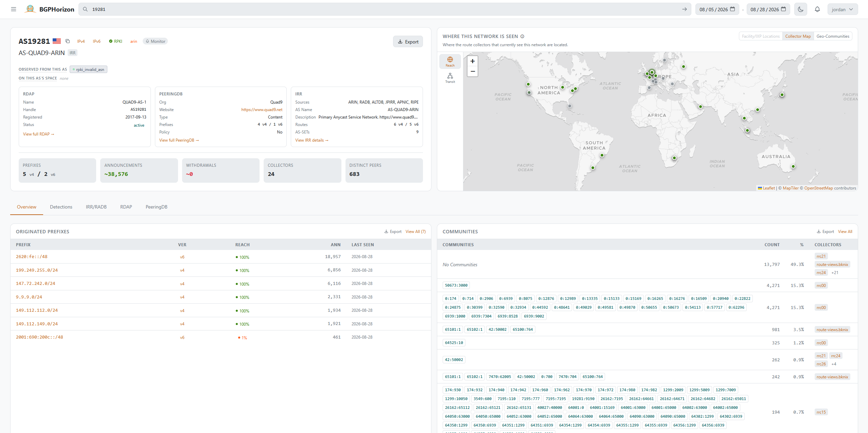This screenshot has width=868, height=433.
Task: Click View All communities
Action: point(845,232)
